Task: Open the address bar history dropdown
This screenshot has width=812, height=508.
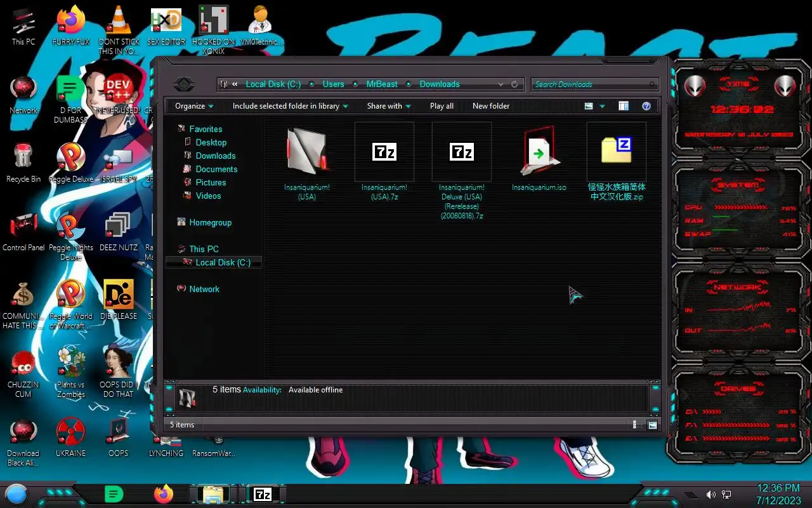Action: pos(501,84)
